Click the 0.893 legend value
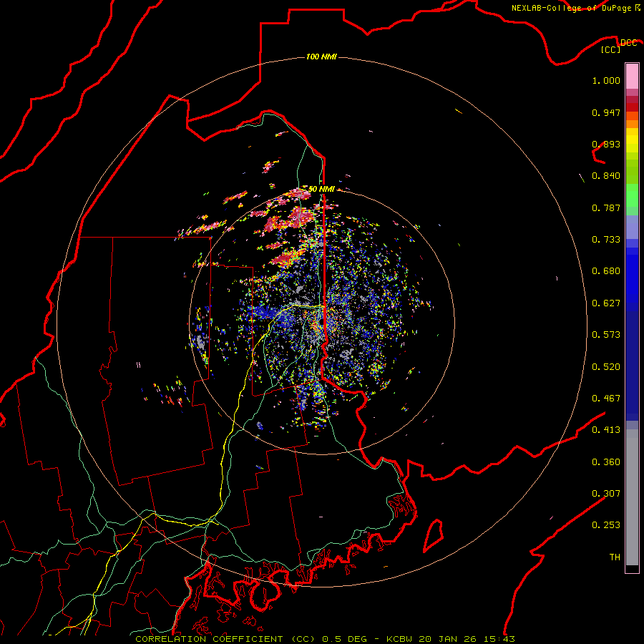The height and width of the screenshot is (644, 644). tap(606, 144)
